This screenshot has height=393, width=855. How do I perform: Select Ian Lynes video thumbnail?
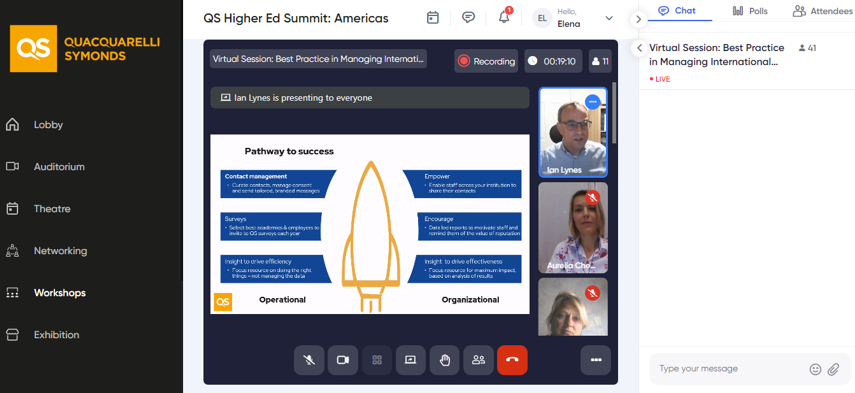pos(573,132)
